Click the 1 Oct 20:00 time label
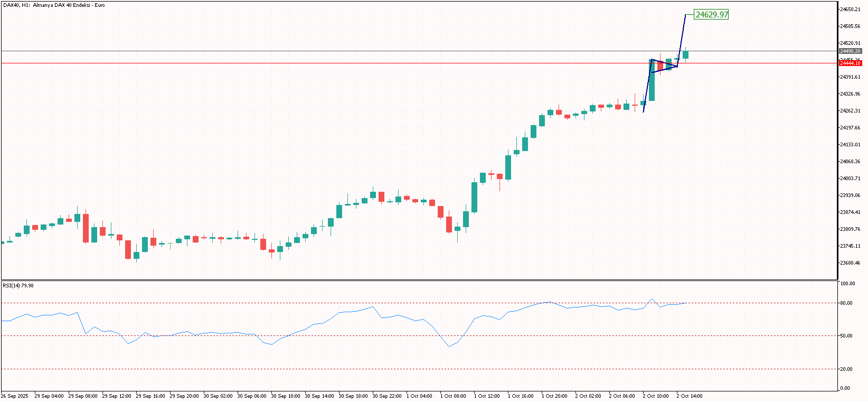The image size is (868, 402). coord(554,396)
